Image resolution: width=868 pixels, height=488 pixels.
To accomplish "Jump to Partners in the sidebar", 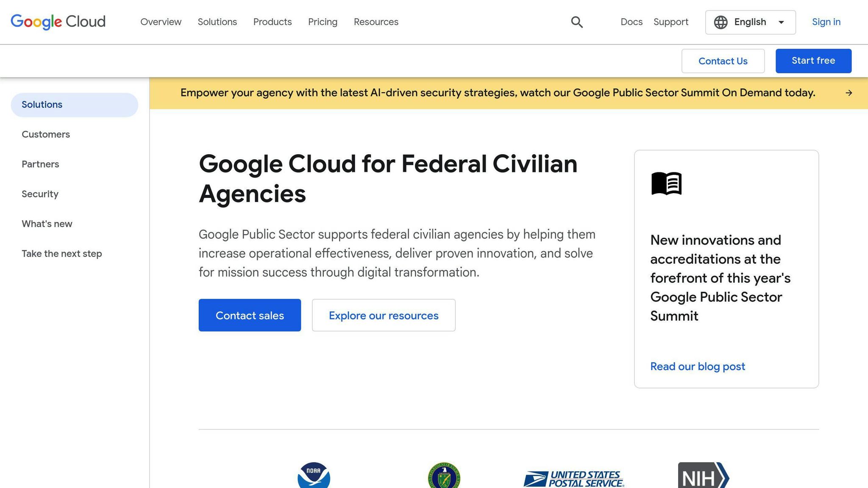I will point(40,164).
